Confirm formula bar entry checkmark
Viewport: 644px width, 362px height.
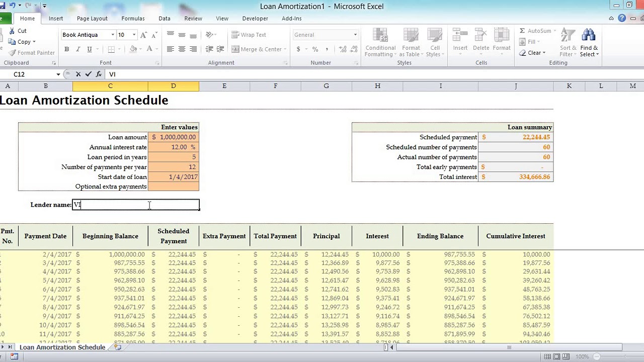[88, 74]
